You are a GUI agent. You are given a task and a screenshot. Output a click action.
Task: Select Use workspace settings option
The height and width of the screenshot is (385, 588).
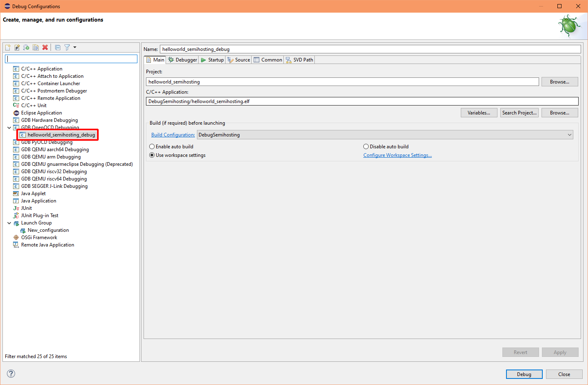(152, 155)
